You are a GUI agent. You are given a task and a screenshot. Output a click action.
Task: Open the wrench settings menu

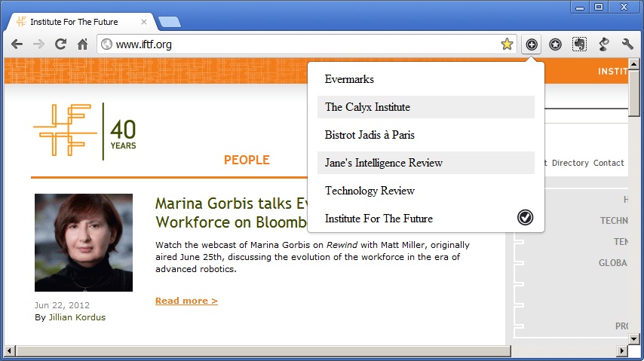(x=627, y=44)
